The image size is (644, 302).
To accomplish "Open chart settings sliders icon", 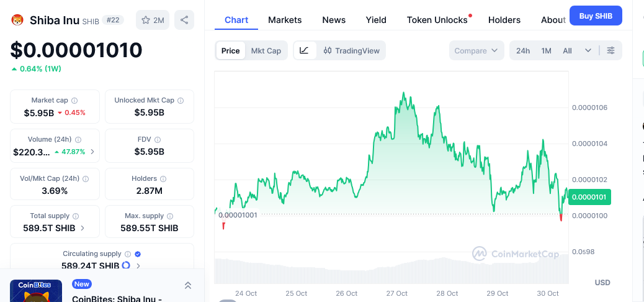I will (x=611, y=50).
